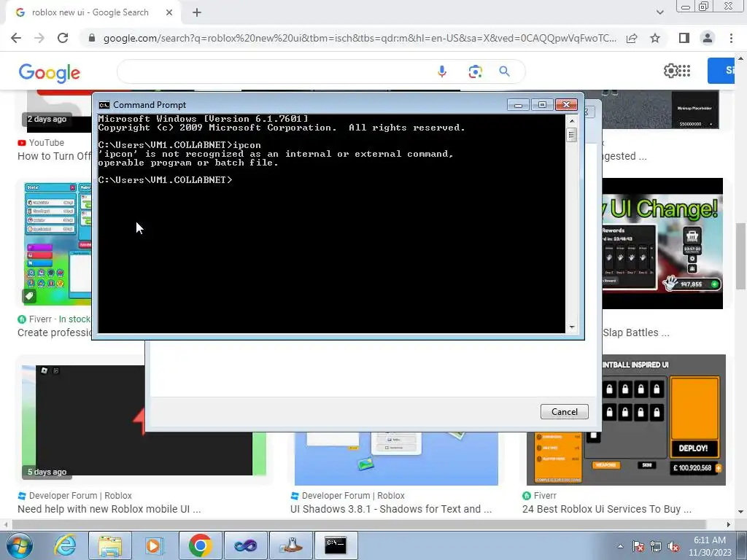Viewport: 747px width, 560px height.
Task: Click the forward navigation arrow
Action: 39,38
